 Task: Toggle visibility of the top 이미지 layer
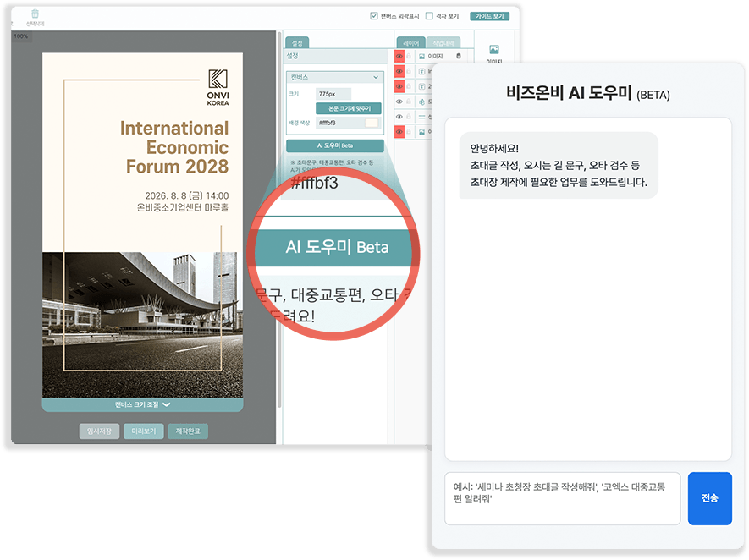(x=399, y=57)
